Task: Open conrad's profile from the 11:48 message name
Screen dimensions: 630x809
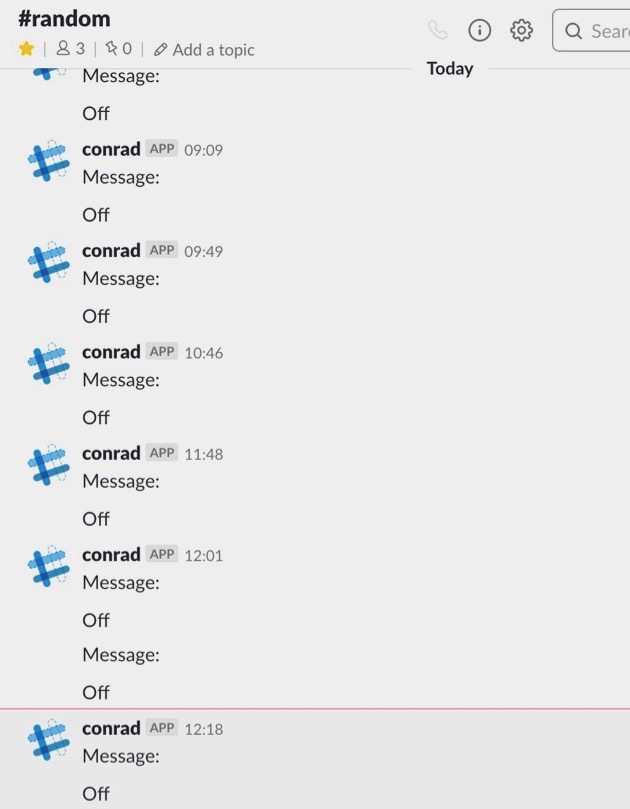Action: coord(111,454)
